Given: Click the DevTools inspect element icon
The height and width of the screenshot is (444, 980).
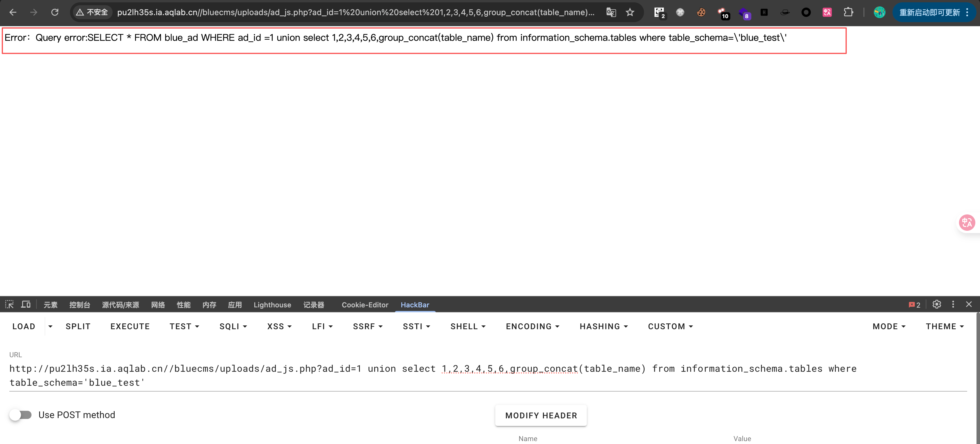Looking at the screenshot, I should coord(9,304).
